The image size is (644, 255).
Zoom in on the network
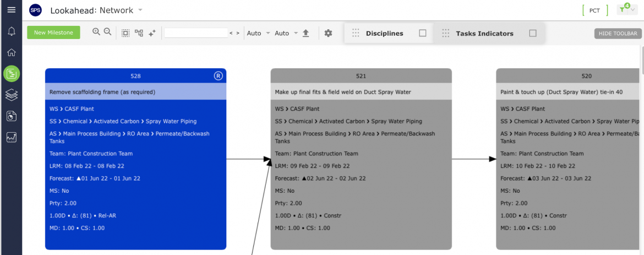click(96, 32)
